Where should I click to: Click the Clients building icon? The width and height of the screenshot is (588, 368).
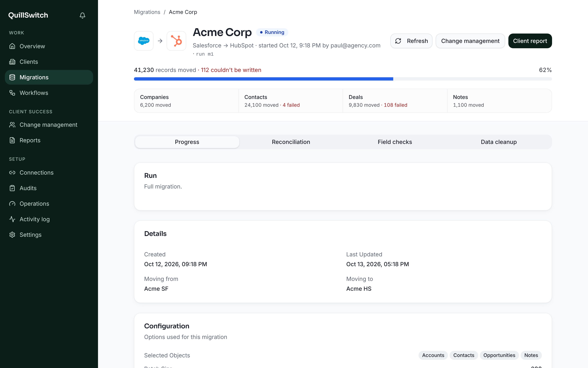click(x=12, y=62)
